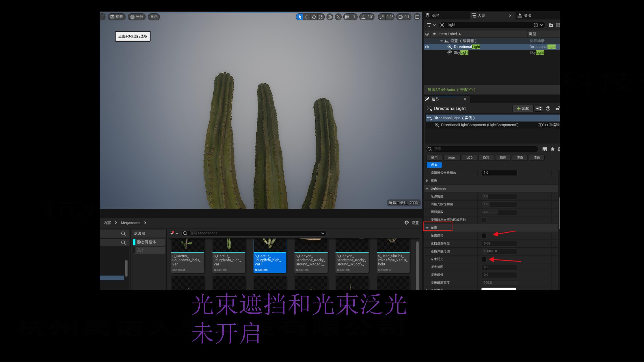Toggle world/local coordinate space globe icon
The width and height of the screenshot is (644, 362).
tap(330, 17)
